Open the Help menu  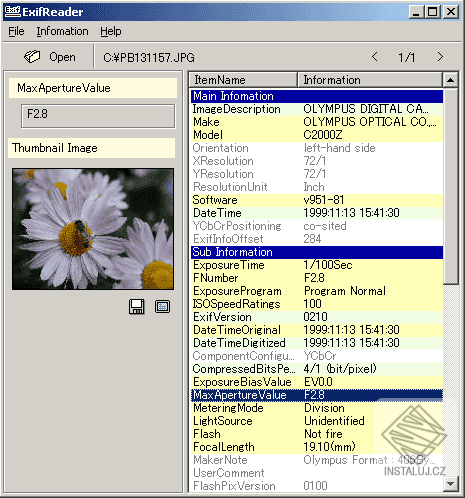[x=111, y=31]
